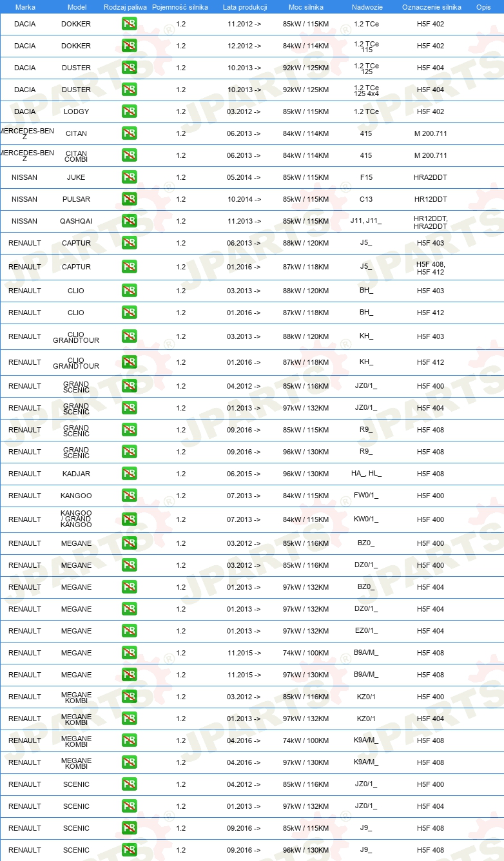Viewport: 504px width, 861px height.
Task: Click the KADJAR model cell
Action: (x=76, y=474)
